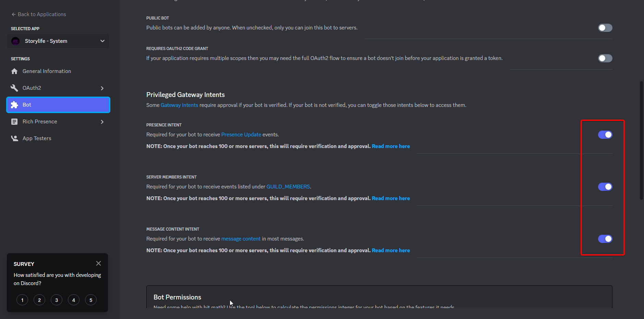Click the Bot puzzle piece icon
The width and height of the screenshot is (644, 319).
pyautogui.click(x=14, y=105)
